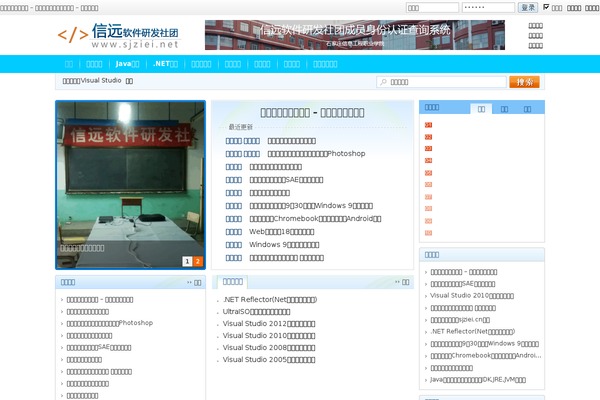Screen dimensions: 600x400
Task: Open the .NET item in the blue navigation bar
Action: point(165,64)
